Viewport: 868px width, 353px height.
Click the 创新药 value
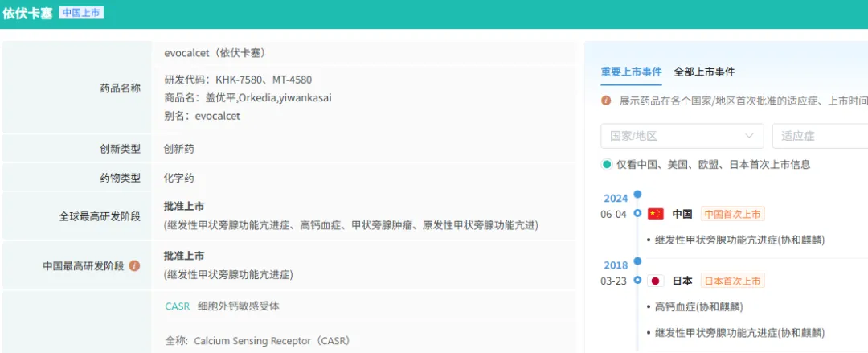click(178, 149)
